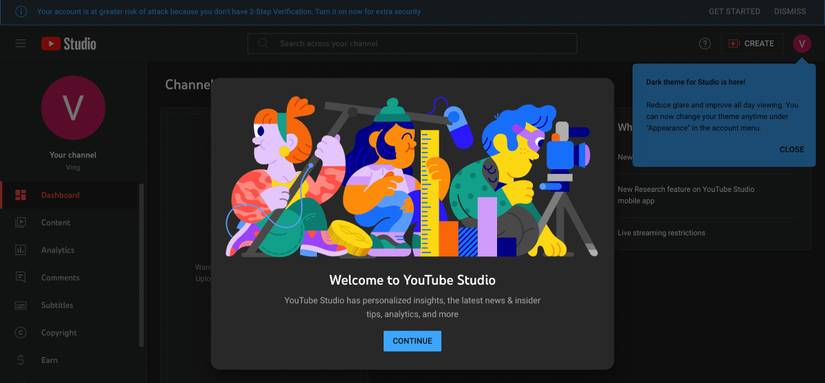The image size is (825, 383).
Task: Click the CONTINUE button
Action: (x=412, y=341)
